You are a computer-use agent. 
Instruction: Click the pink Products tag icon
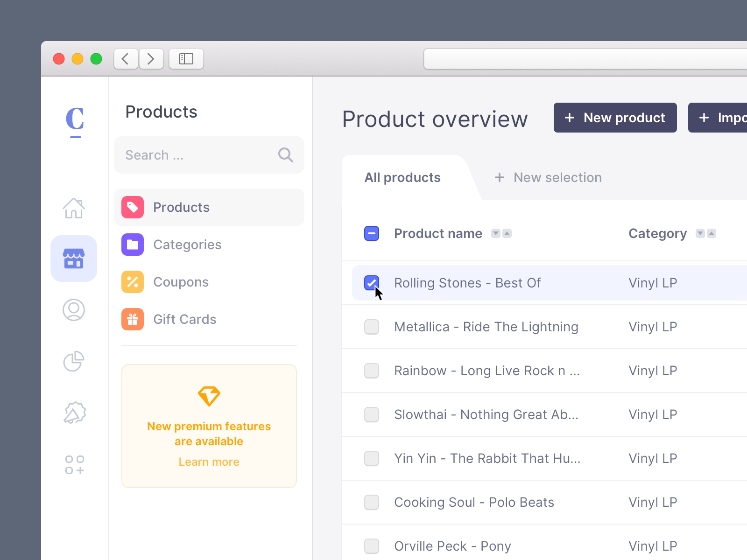tap(133, 207)
